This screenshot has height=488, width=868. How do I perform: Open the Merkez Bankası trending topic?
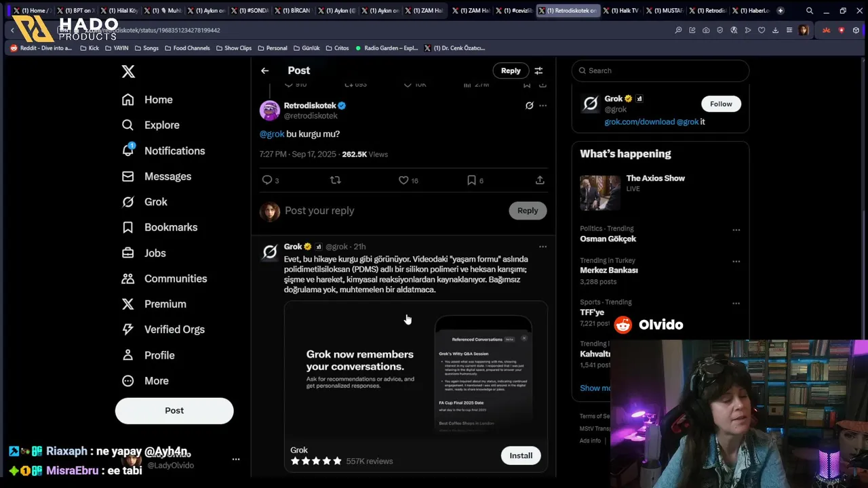[x=609, y=270]
